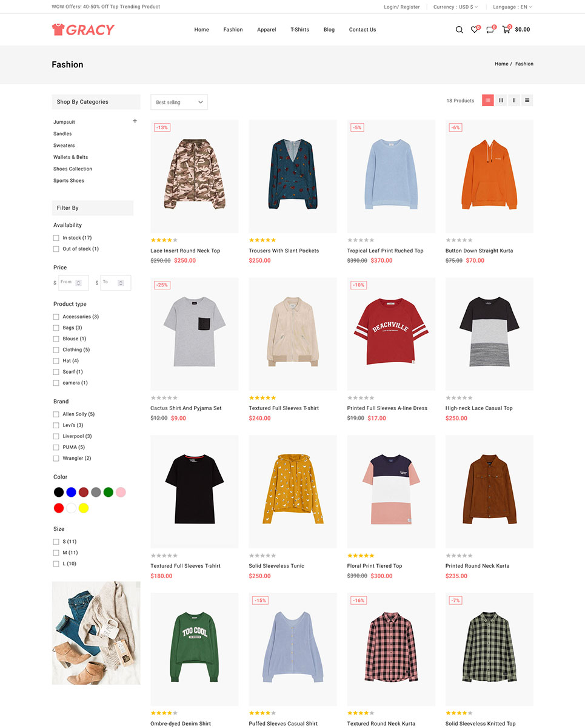Image resolution: width=585 pixels, height=728 pixels.
Task: Click the Login/ Register link
Action: [x=401, y=7]
